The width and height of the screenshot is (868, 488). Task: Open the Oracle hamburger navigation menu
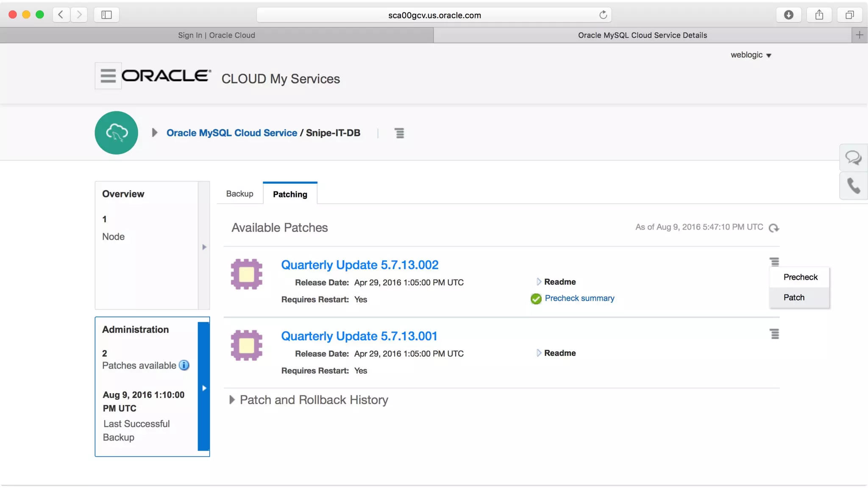tap(108, 76)
